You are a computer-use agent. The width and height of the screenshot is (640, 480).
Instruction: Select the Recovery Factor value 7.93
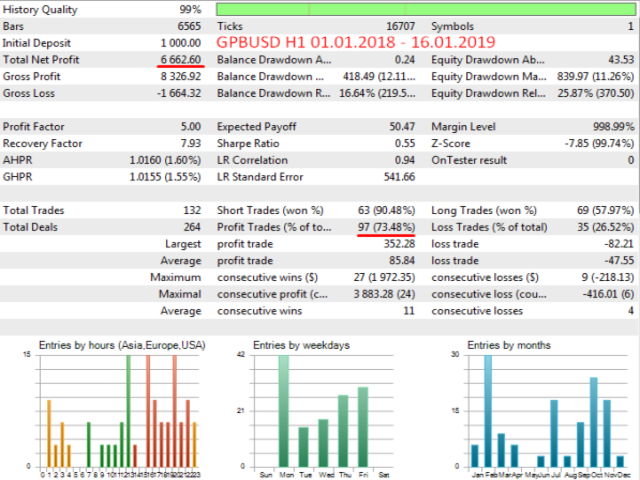coord(191,144)
